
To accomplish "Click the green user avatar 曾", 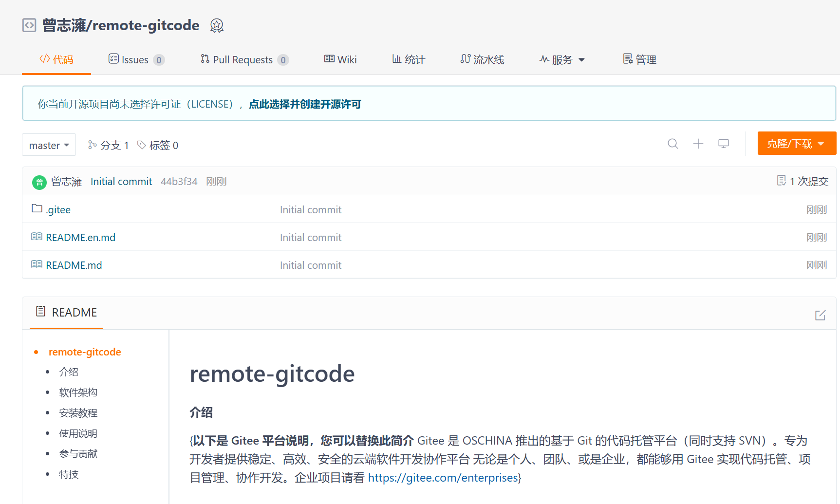I will [x=39, y=182].
